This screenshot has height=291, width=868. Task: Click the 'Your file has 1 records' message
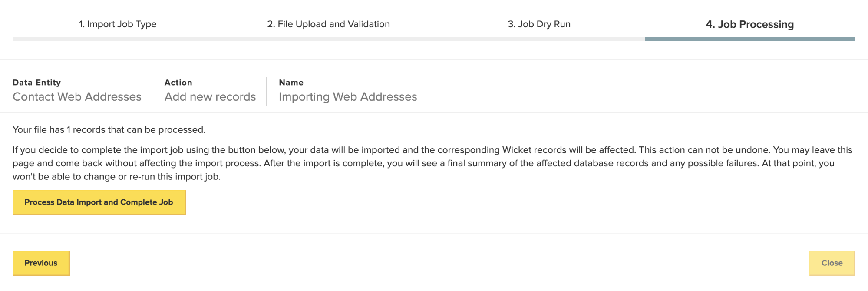pos(109,130)
